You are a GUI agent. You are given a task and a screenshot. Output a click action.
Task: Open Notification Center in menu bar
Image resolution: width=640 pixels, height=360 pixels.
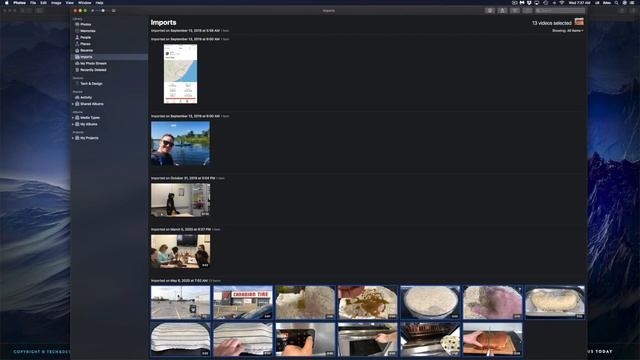(633, 3)
